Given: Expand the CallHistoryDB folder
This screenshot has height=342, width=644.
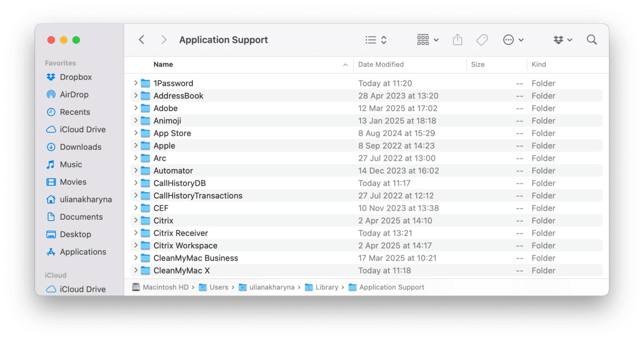Looking at the screenshot, I should (x=136, y=183).
